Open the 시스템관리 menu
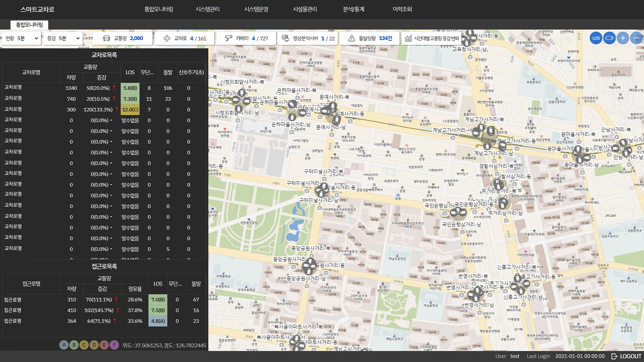 (x=208, y=9)
